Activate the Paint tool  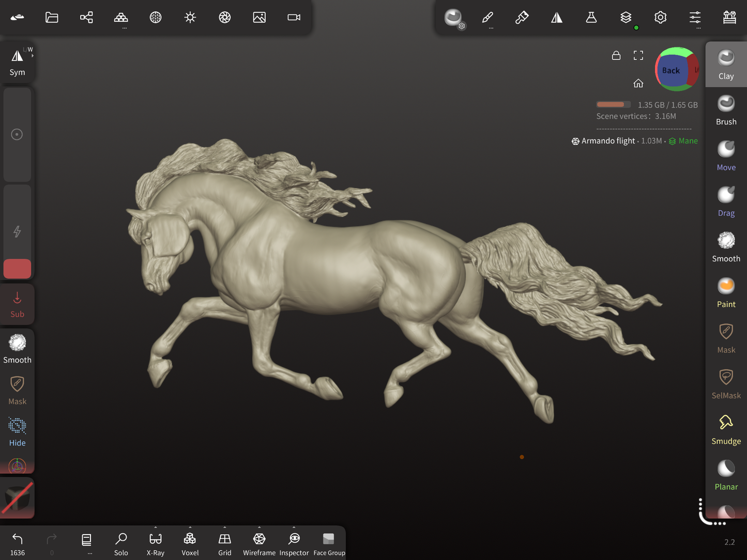[726, 292]
